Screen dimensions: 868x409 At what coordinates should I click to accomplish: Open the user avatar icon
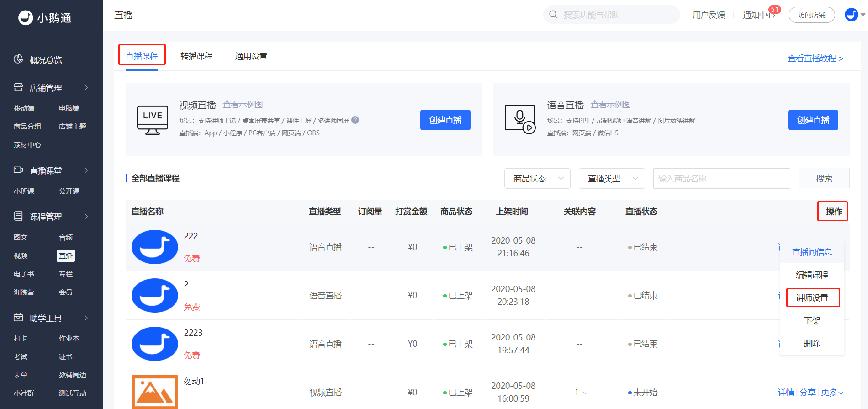851,15
